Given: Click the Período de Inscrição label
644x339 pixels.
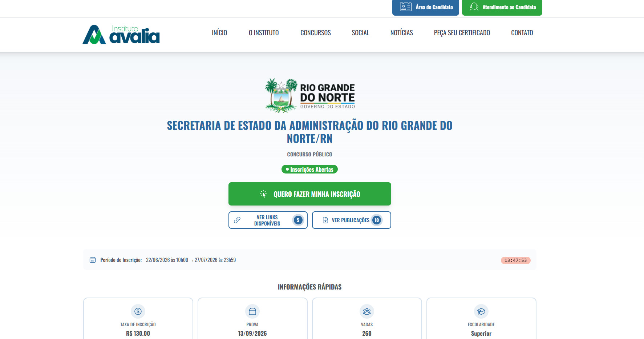Looking at the screenshot, I should (121, 260).
